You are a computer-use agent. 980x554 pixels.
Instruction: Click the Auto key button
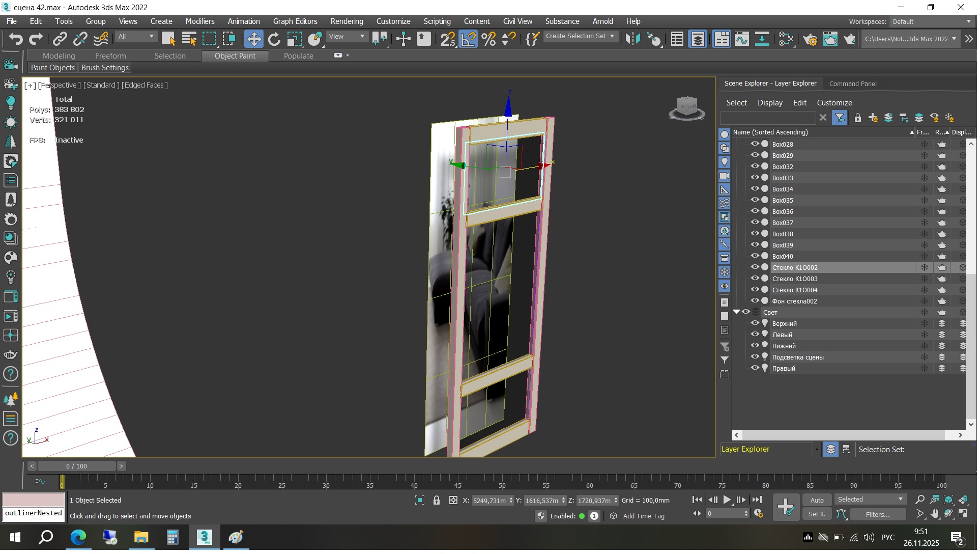click(817, 501)
